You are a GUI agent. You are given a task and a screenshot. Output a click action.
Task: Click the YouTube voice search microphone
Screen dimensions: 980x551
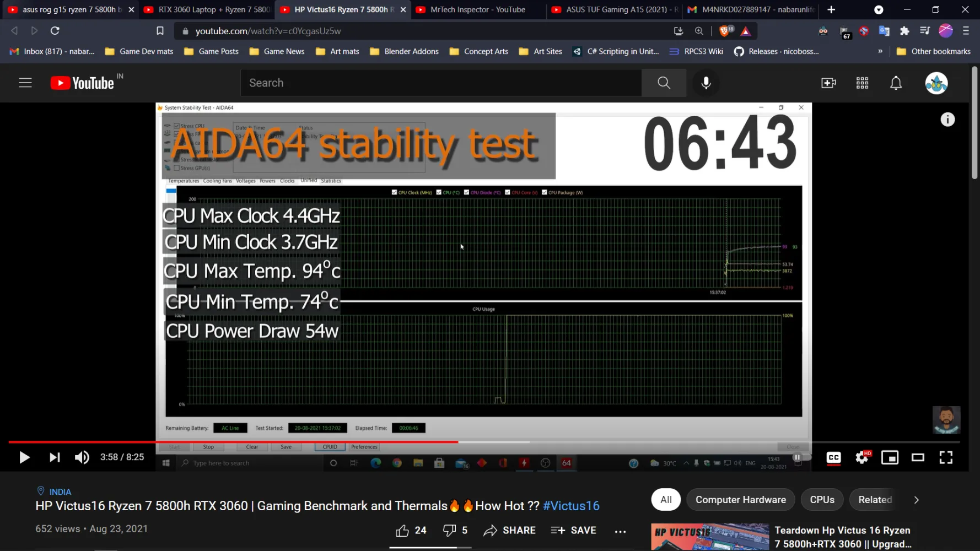[706, 83]
